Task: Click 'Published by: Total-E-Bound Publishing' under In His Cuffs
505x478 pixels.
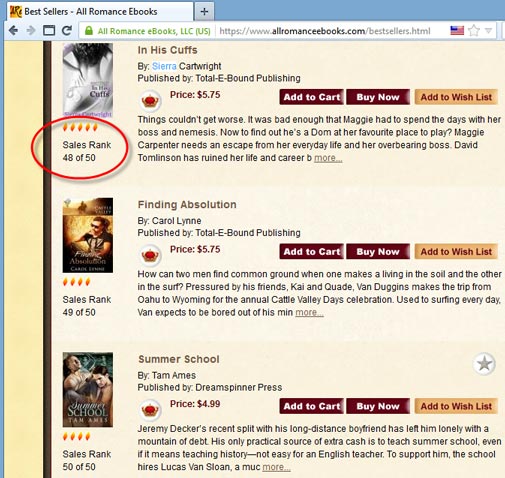Action: pos(219,78)
